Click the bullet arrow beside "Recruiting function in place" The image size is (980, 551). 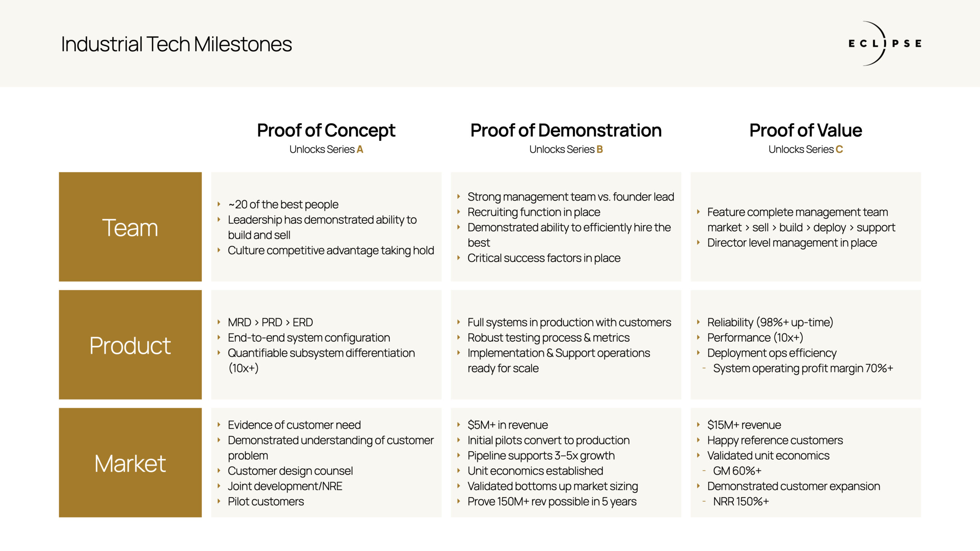pyautogui.click(x=459, y=212)
